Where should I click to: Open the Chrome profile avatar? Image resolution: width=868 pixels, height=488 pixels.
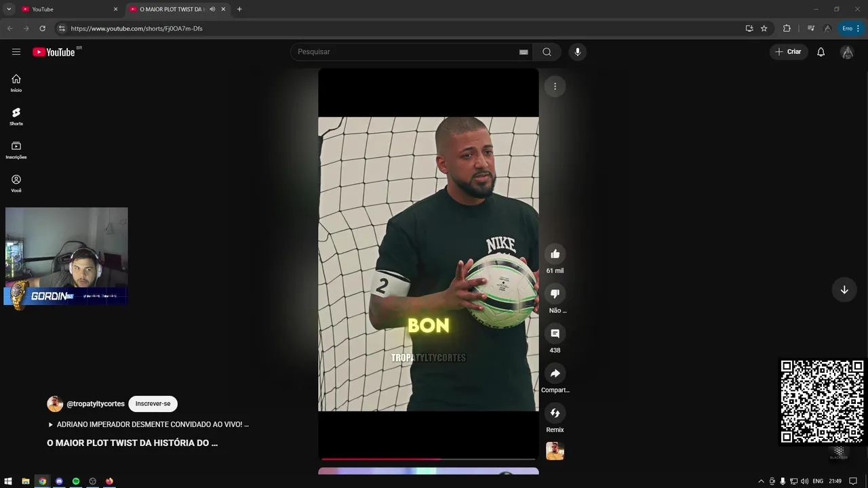pyautogui.click(x=827, y=28)
